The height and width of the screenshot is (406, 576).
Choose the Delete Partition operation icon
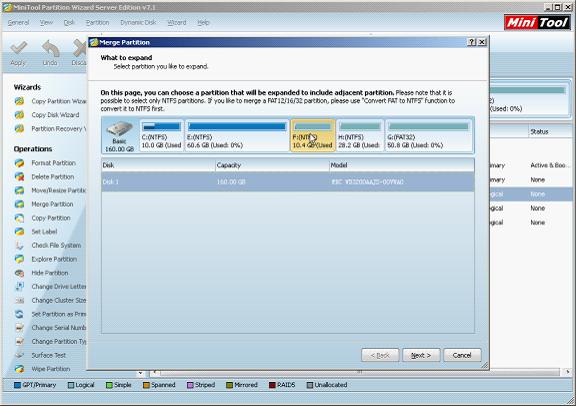tap(19, 177)
